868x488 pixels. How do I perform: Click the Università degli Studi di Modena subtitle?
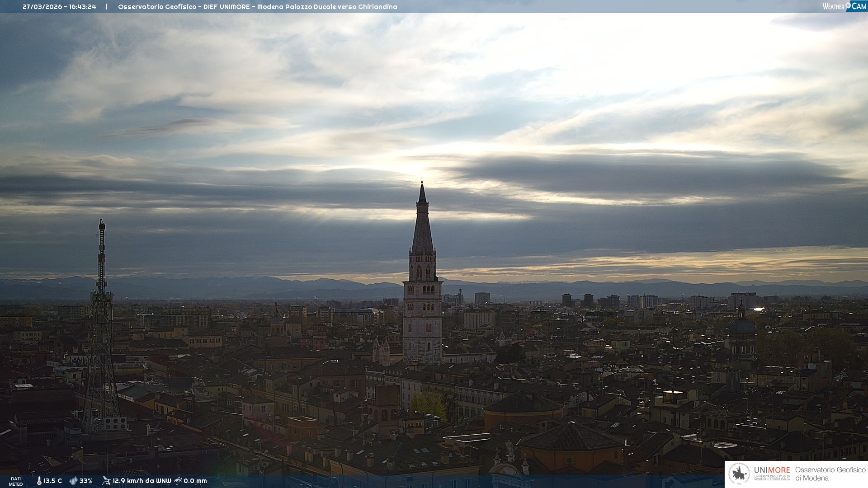click(x=772, y=478)
